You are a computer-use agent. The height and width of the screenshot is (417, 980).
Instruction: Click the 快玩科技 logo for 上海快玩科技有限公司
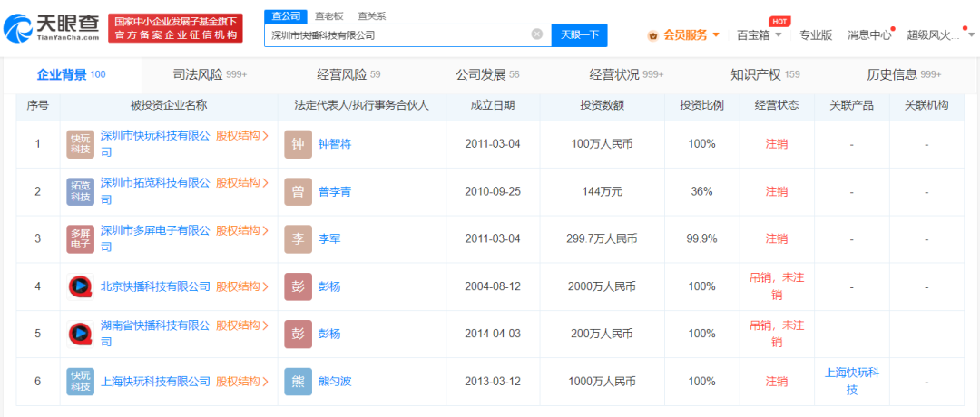(x=80, y=382)
